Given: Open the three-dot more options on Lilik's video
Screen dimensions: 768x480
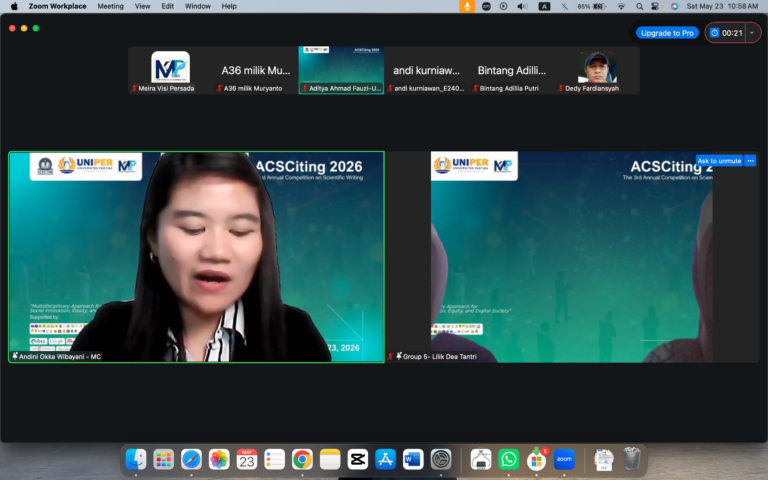Looking at the screenshot, I should [750, 161].
